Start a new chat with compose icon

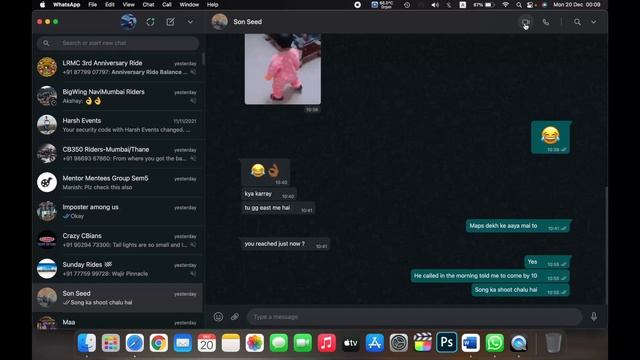pyautogui.click(x=171, y=22)
